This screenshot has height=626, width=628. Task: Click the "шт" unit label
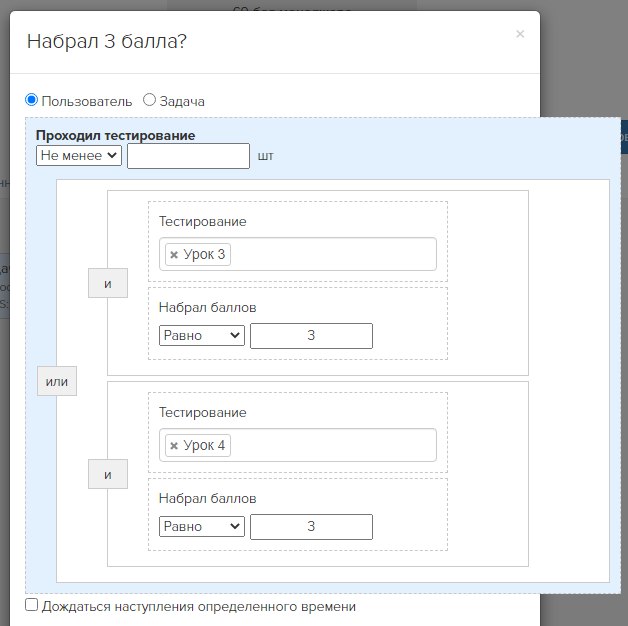pos(266,156)
